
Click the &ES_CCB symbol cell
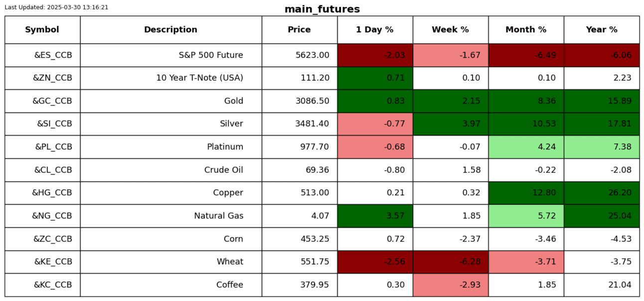tap(53, 55)
